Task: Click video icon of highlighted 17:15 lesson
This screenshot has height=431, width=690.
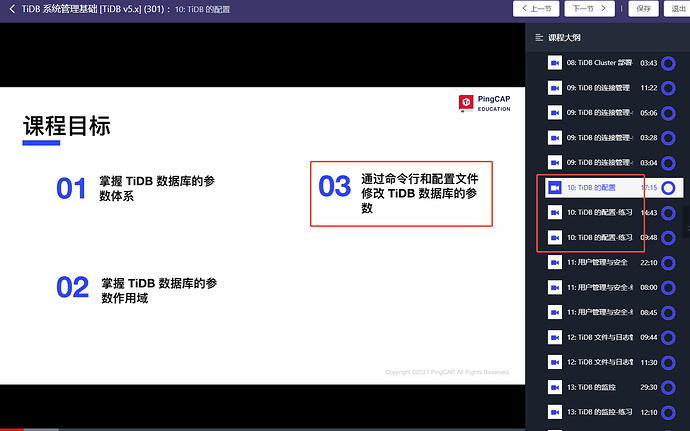Action: point(554,188)
